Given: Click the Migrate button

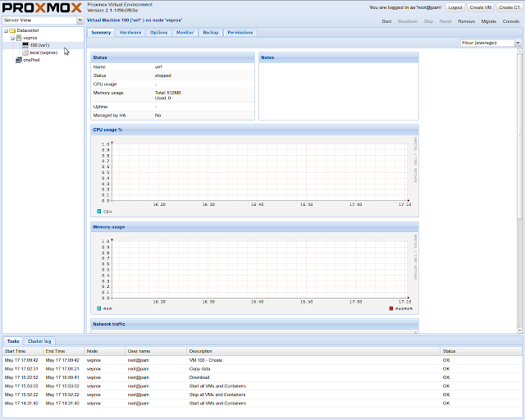Looking at the screenshot, I should 489,21.
